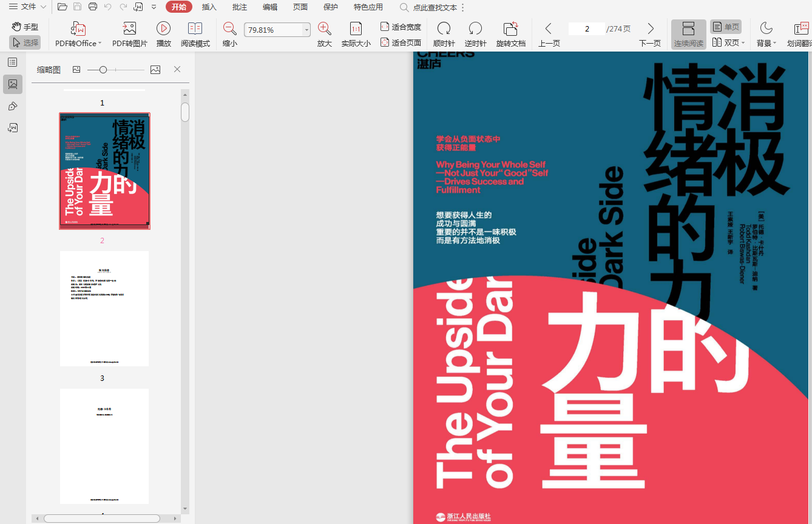Image resolution: width=812 pixels, height=524 pixels.
Task: Start 播放 slideshow mode
Action: pos(163,35)
